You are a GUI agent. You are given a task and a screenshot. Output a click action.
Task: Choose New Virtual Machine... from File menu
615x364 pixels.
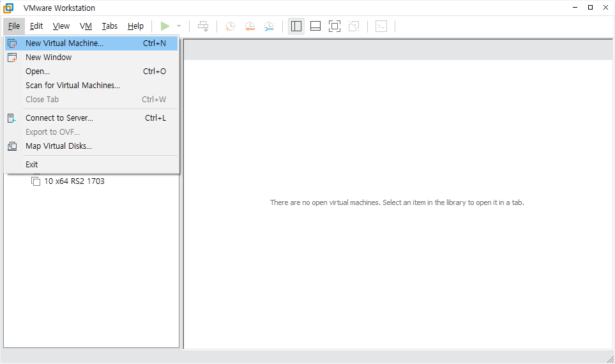(91, 43)
